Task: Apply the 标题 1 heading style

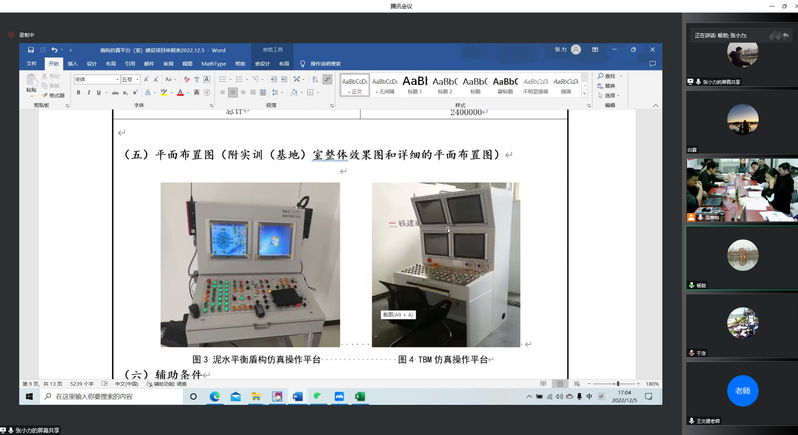Action: (x=415, y=84)
